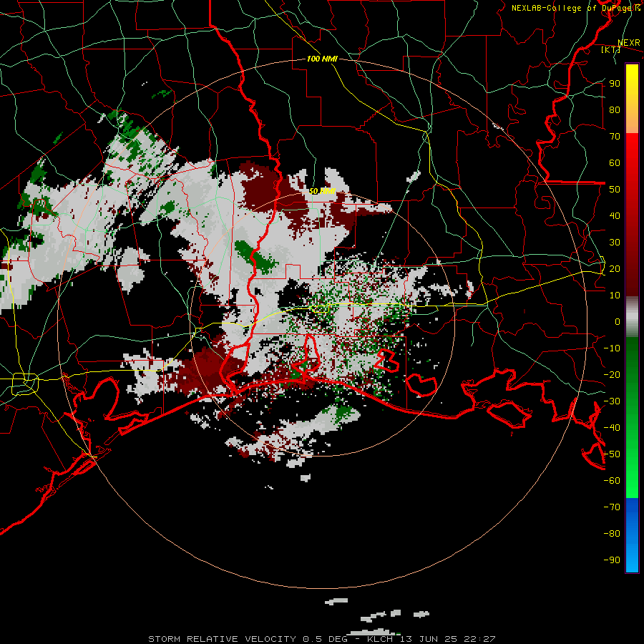Screen dimensions: 644x644
Task: Click the -10 scale value
Action: tap(612, 348)
